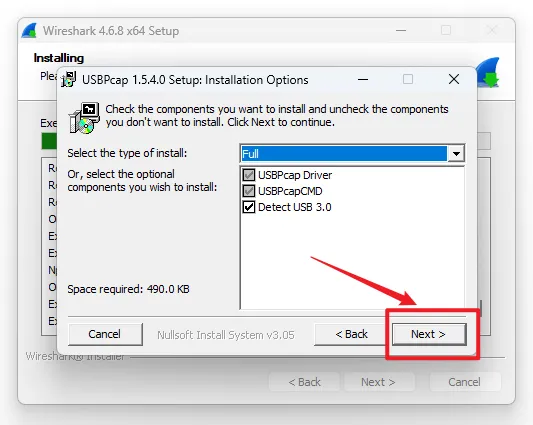Click the USBPcap installer title bar icon
533x425 pixels.
click(69, 80)
